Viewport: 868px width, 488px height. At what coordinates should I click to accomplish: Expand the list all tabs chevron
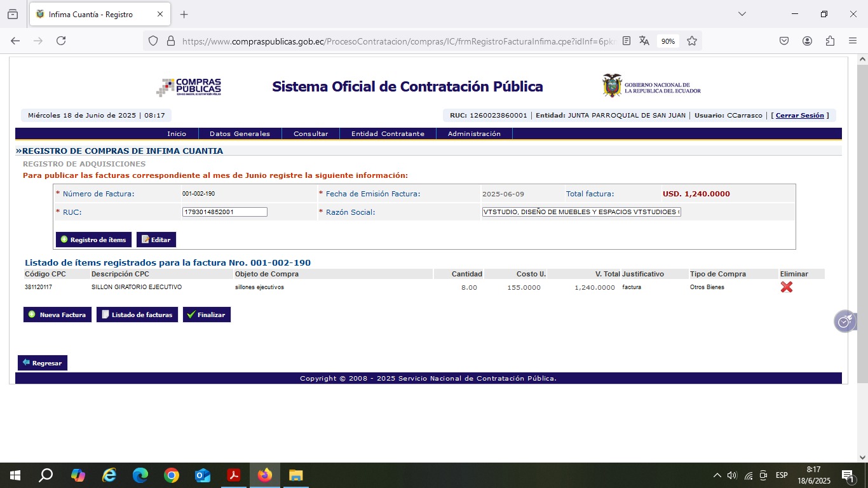(742, 14)
